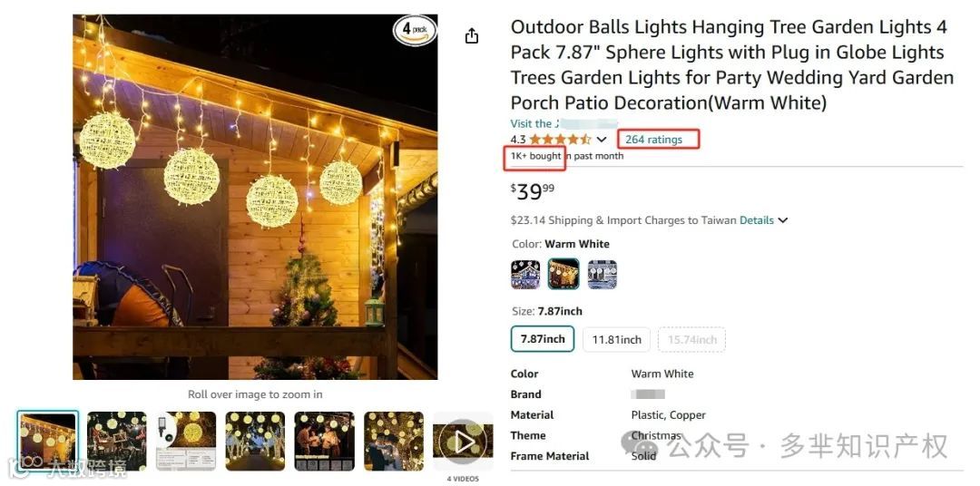Choose the 11.81inch size option
980x486 pixels.
[x=616, y=340]
